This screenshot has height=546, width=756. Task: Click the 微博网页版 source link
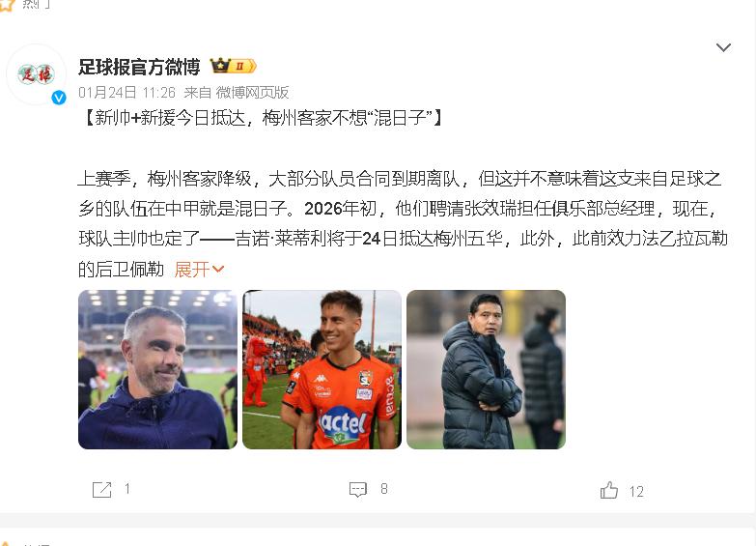252,92
